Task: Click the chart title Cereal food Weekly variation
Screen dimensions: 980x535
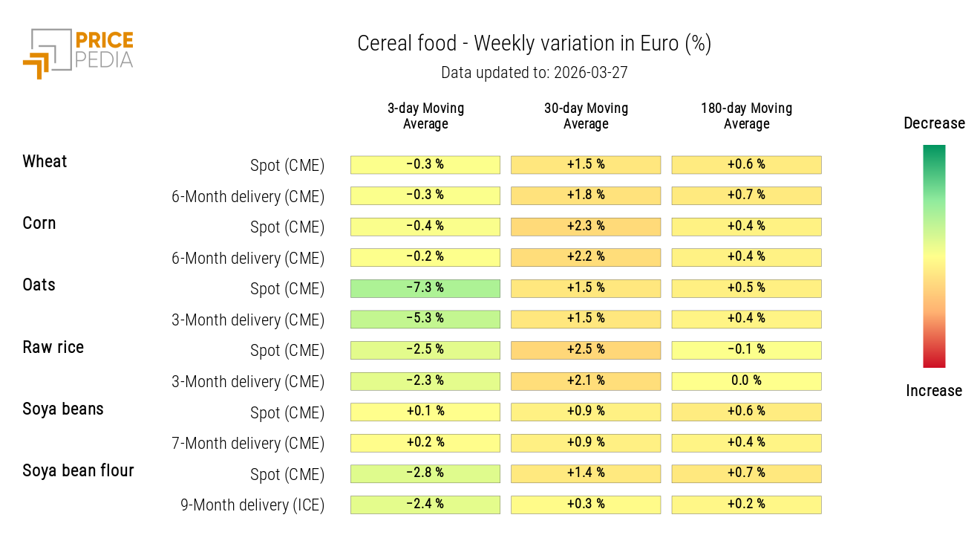Action: [534, 44]
